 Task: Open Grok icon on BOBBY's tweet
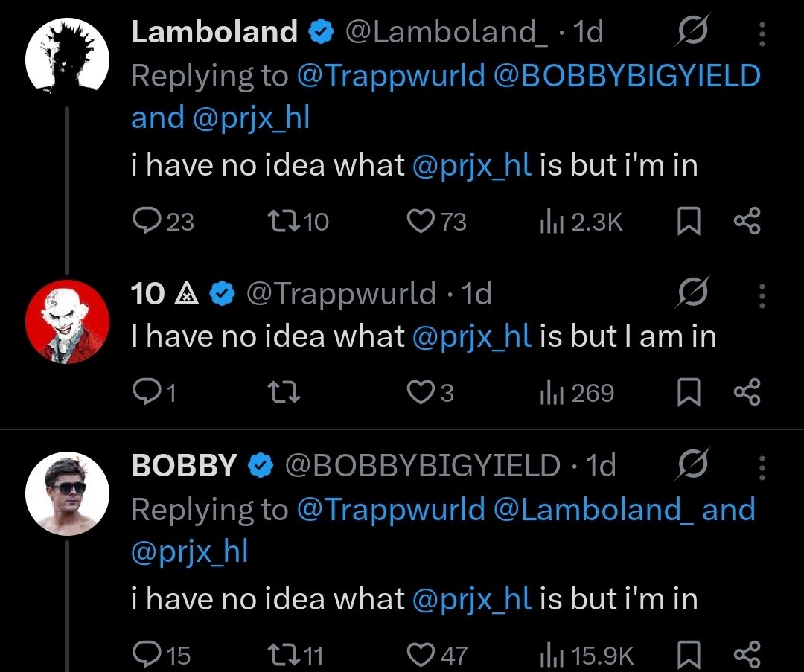693,464
